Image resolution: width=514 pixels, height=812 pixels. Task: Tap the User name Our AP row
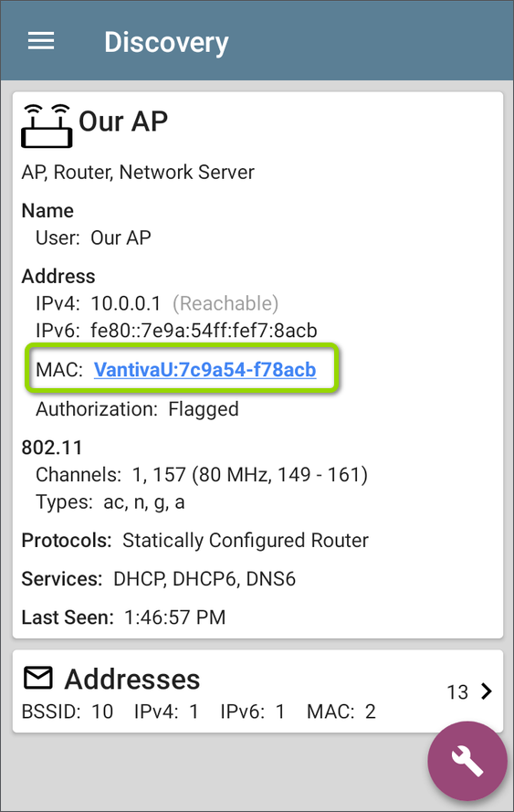click(93, 238)
